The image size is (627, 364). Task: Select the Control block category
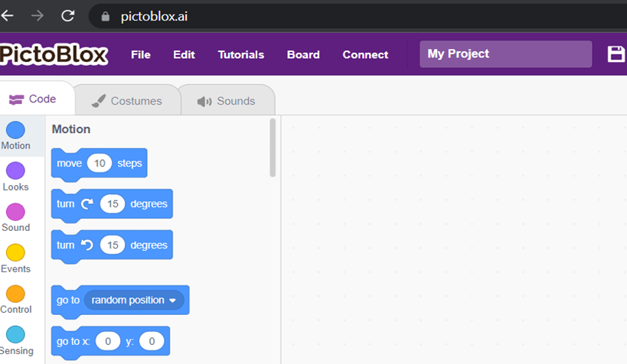click(16, 300)
